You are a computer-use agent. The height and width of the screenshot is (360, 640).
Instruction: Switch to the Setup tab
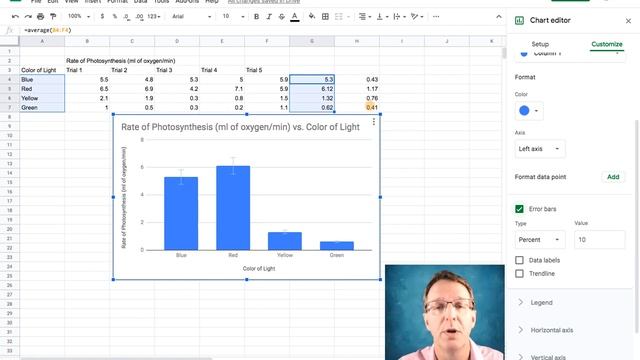pos(540,44)
